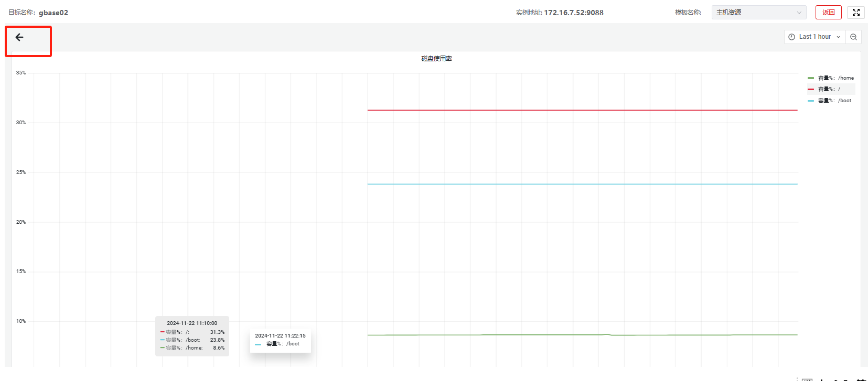Click the red root usage line
Image resolution: width=868 pixels, height=381 pixels.
pyautogui.click(x=577, y=110)
